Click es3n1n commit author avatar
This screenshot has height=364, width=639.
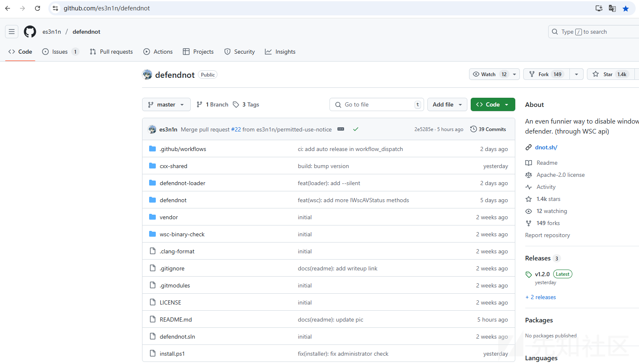click(x=152, y=129)
